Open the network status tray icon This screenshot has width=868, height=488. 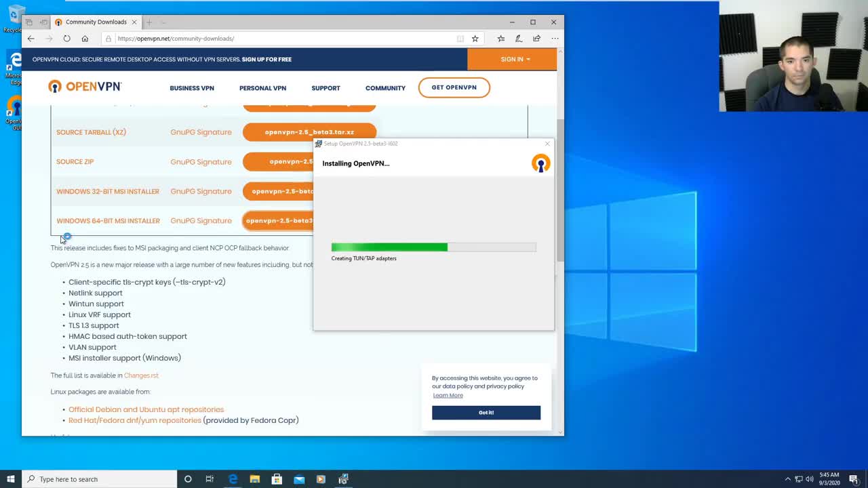(x=798, y=479)
